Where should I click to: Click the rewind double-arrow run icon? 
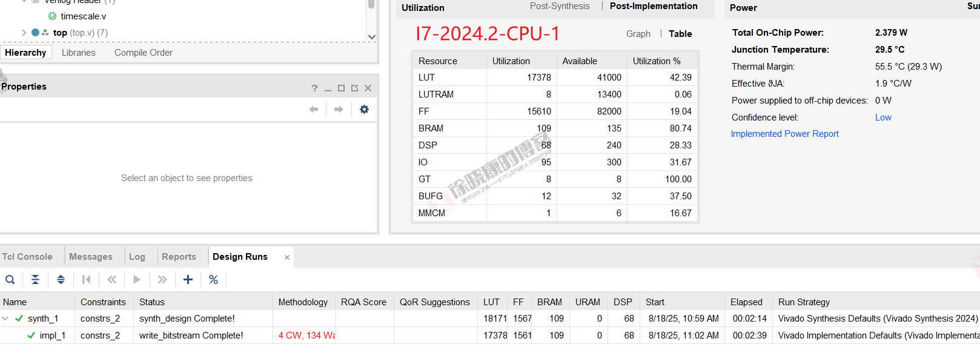point(111,280)
